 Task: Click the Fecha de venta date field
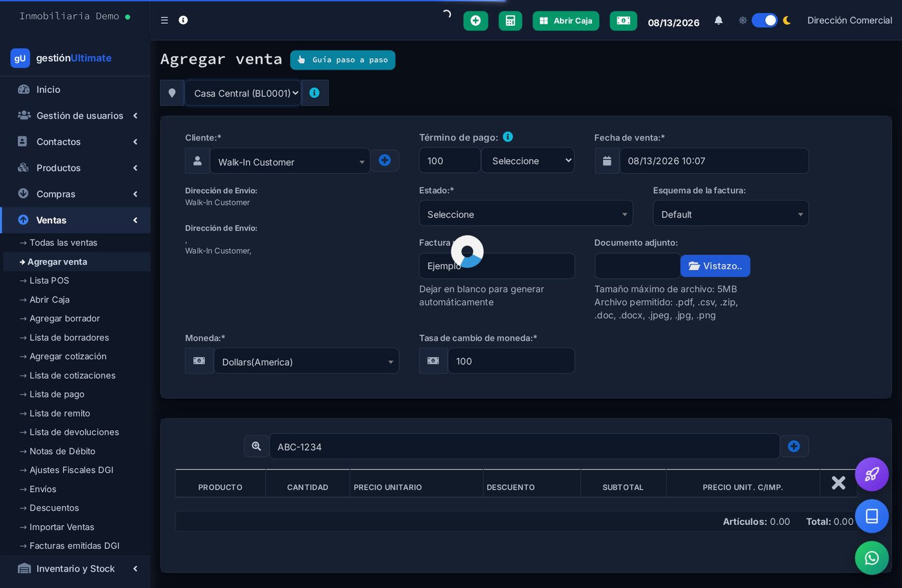(714, 161)
